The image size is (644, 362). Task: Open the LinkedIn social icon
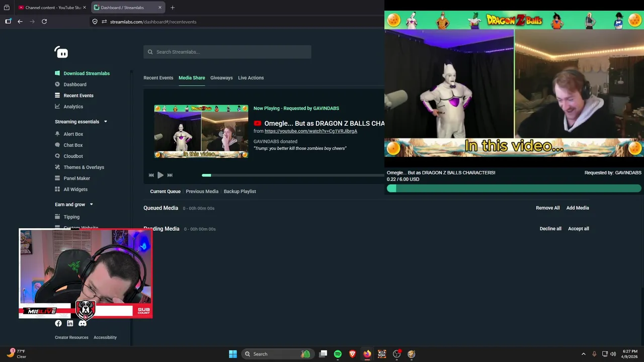[x=70, y=323]
